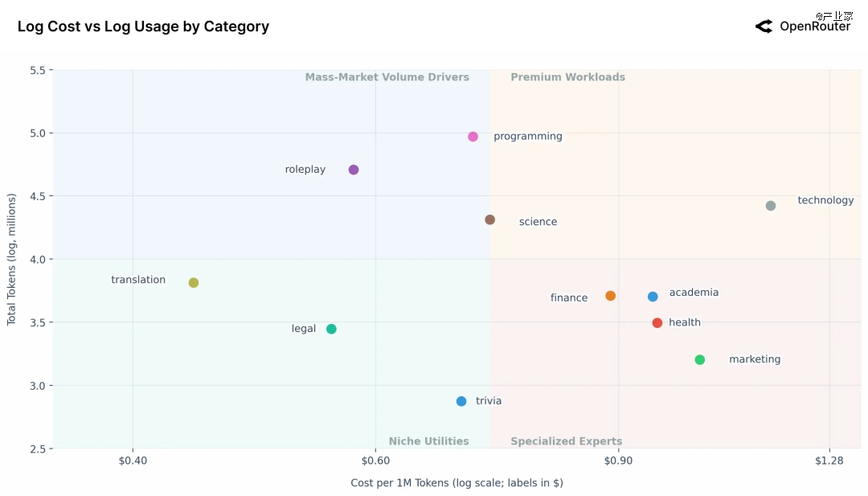Select the blue academia data point
The height and width of the screenshot is (496, 868).
point(653,297)
